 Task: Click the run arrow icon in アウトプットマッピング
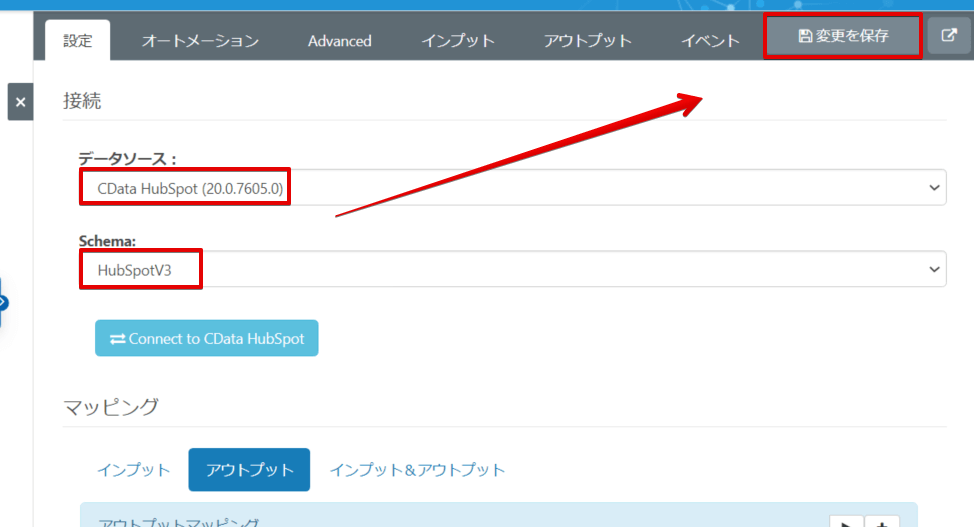pos(846,522)
